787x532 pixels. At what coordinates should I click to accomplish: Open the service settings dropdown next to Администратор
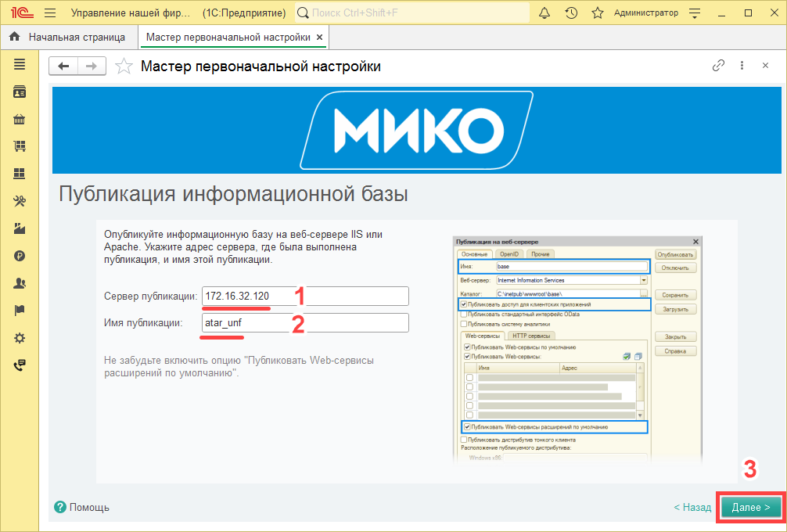(694, 13)
